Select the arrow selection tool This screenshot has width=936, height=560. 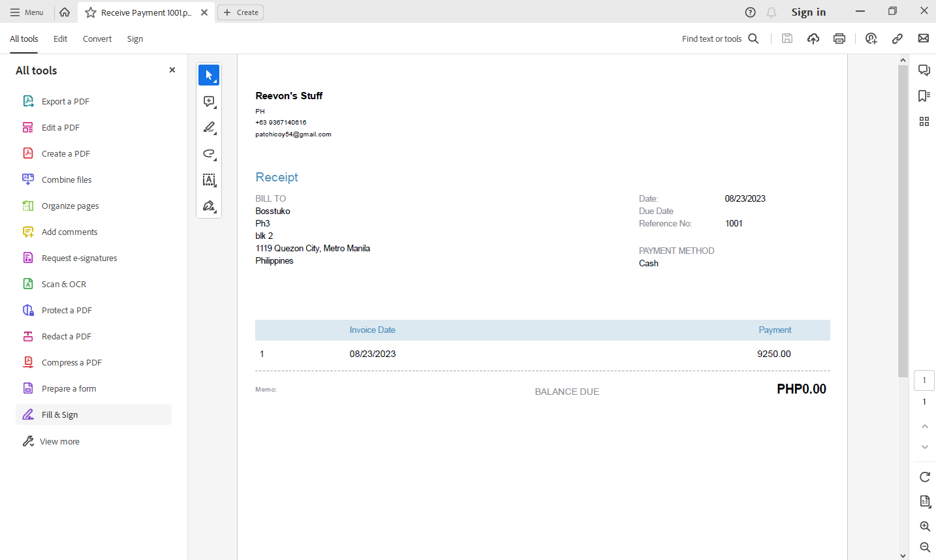point(209,76)
